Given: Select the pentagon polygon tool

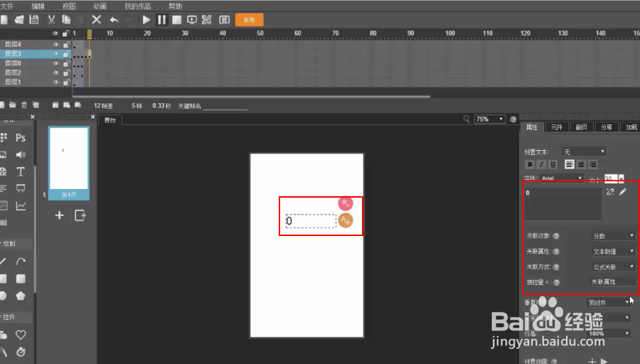Looking at the screenshot, I should (x=21, y=296).
